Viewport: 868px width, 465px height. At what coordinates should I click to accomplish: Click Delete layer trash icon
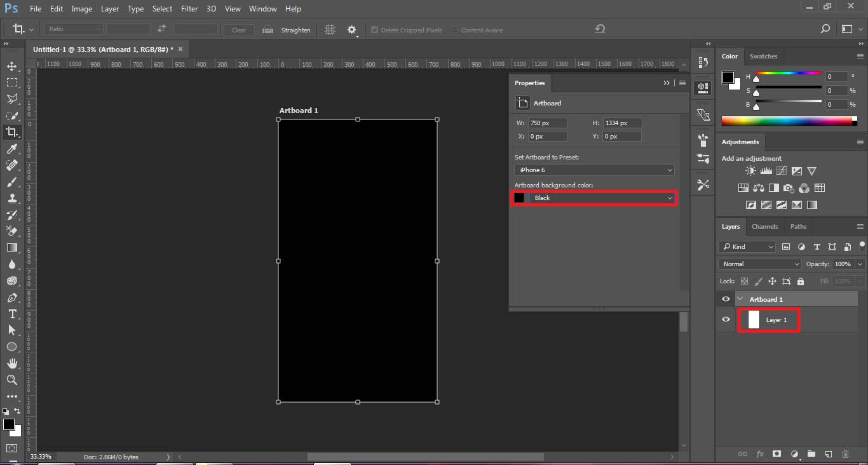(x=845, y=454)
